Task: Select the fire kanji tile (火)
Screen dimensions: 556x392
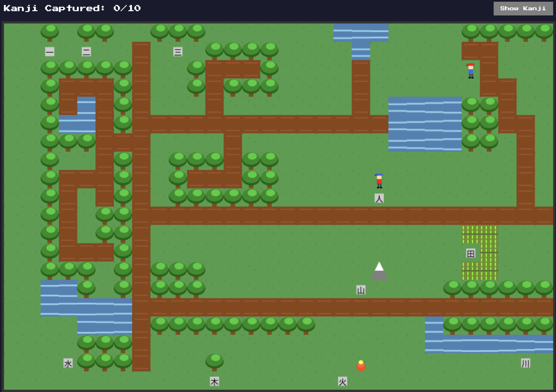Action: (342, 381)
